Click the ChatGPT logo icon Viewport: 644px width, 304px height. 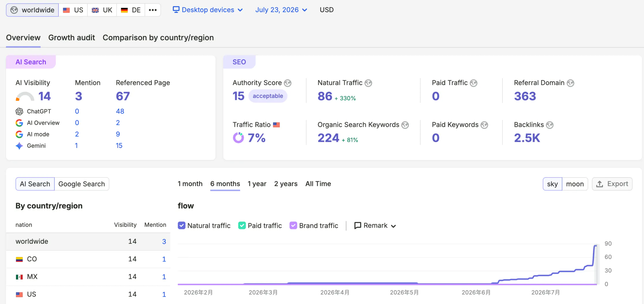pyautogui.click(x=19, y=111)
